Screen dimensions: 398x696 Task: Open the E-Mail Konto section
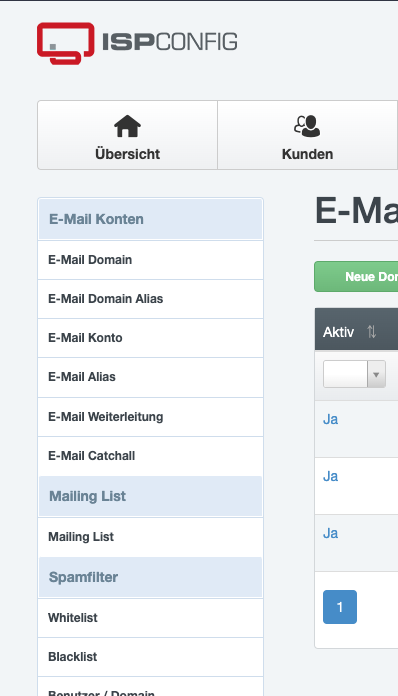(x=150, y=338)
